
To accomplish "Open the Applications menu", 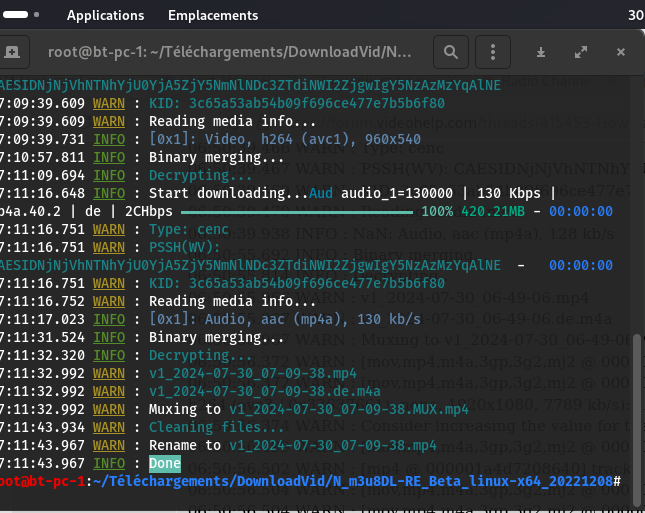I will [105, 15].
